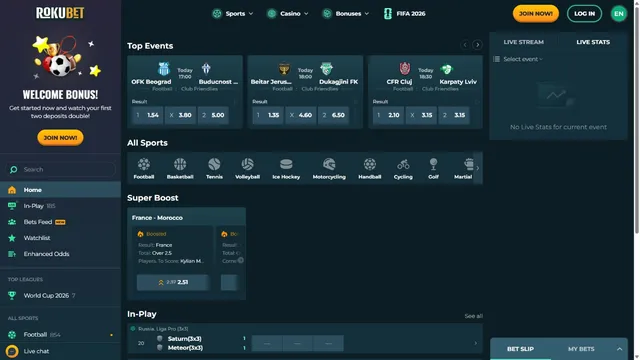Click See all In-Play events
The image size is (640, 360).
point(473,316)
